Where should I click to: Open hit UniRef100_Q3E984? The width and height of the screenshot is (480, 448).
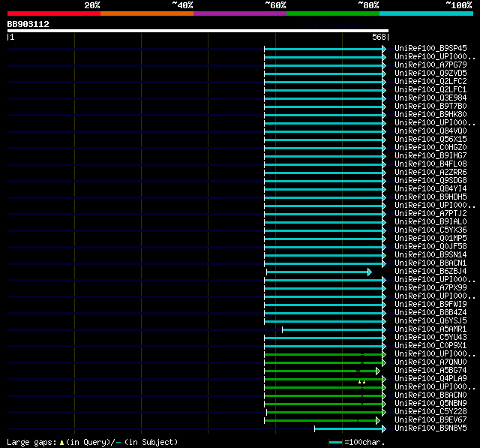430,98
